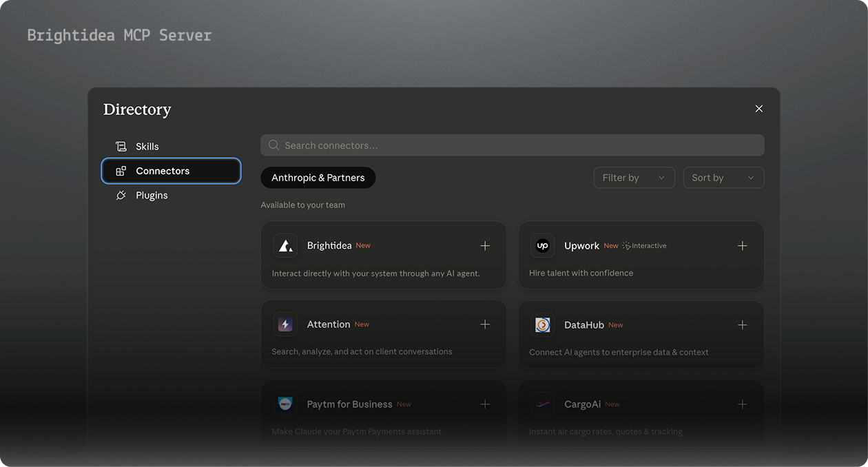This screenshot has width=868, height=467.
Task: Switch to the Skills section
Action: 171,146
